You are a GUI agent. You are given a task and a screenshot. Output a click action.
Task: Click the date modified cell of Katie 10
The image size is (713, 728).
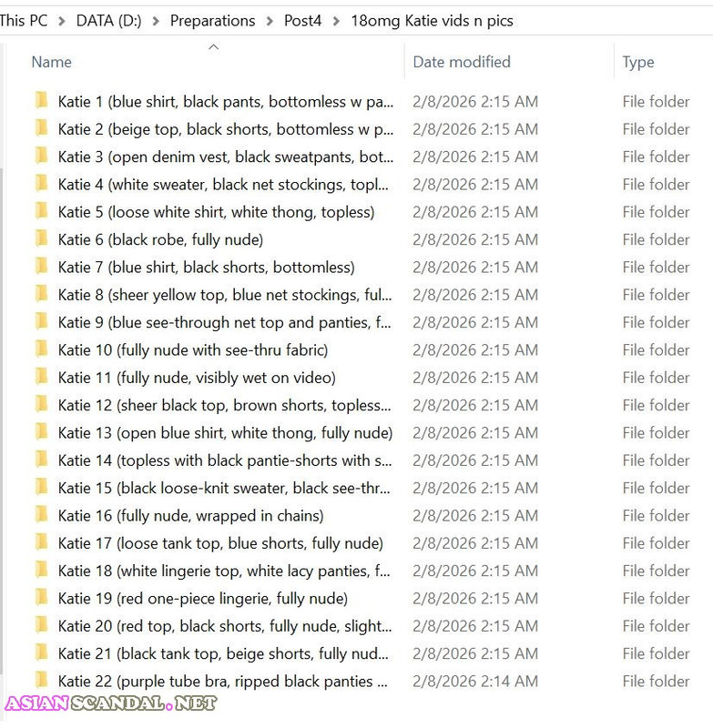point(475,349)
